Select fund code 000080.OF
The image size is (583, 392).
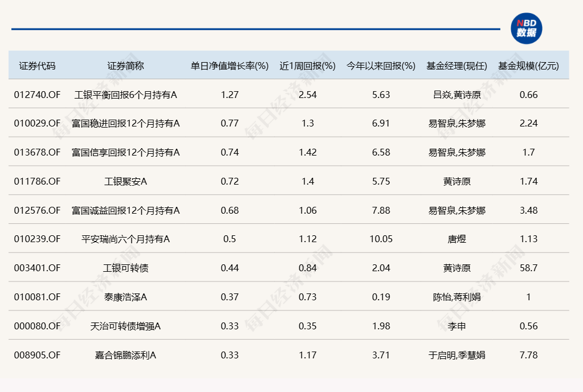[x=37, y=326]
